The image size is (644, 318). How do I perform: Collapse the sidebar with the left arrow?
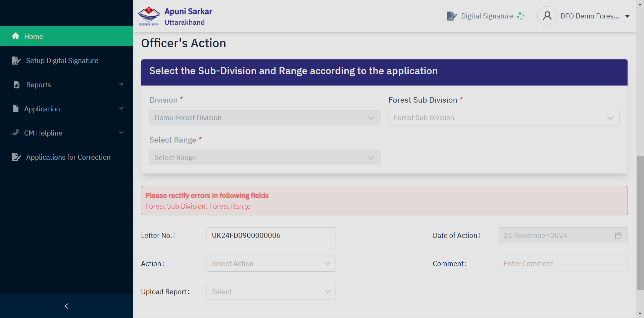pos(66,306)
